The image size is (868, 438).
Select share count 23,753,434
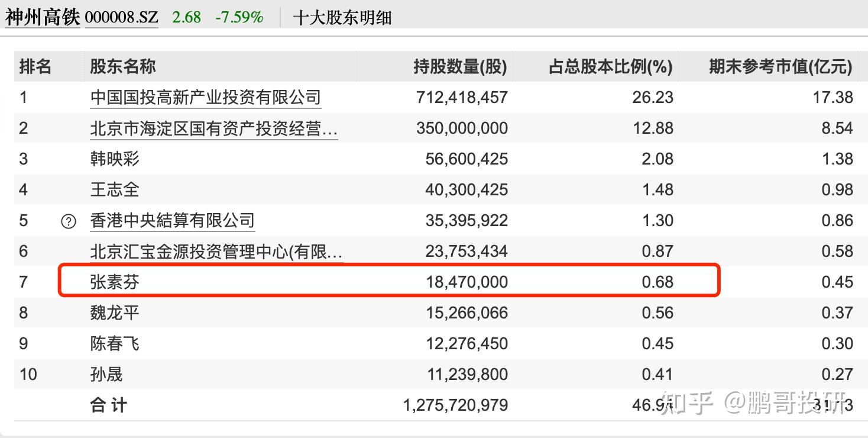click(467, 251)
